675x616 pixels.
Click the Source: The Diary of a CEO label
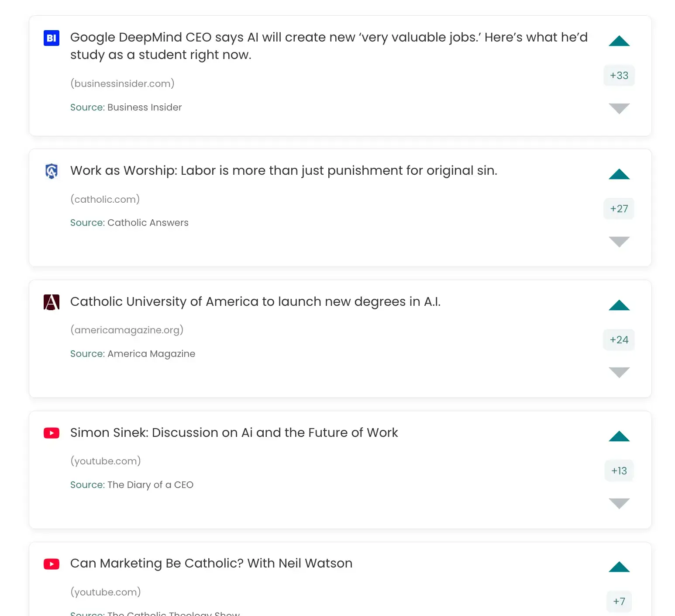click(132, 485)
